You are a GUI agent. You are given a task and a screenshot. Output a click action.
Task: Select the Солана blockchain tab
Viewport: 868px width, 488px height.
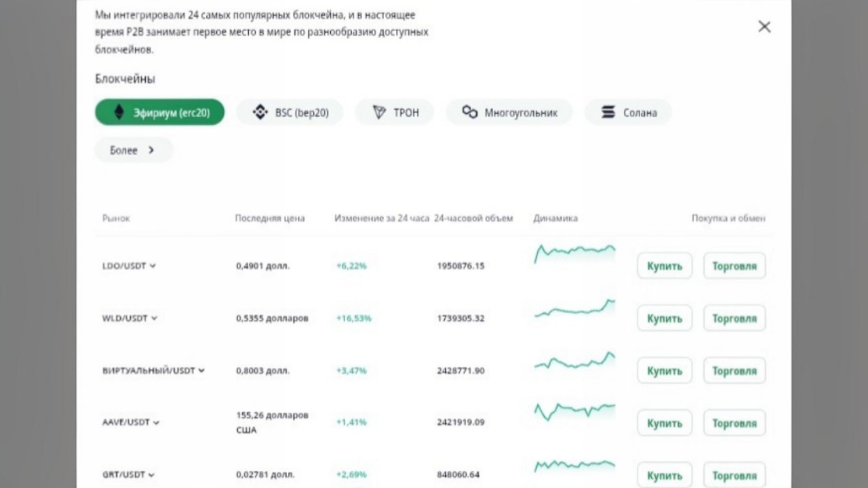pyautogui.click(x=628, y=113)
